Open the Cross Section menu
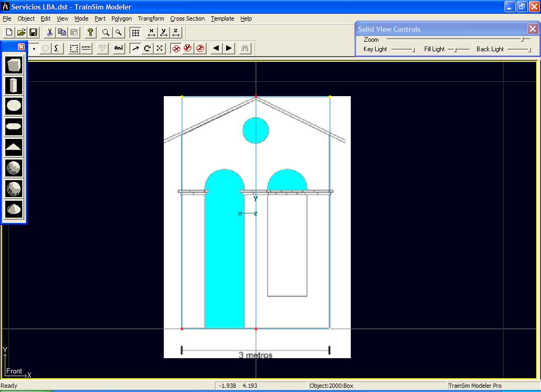541x392 pixels. [187, 18]
